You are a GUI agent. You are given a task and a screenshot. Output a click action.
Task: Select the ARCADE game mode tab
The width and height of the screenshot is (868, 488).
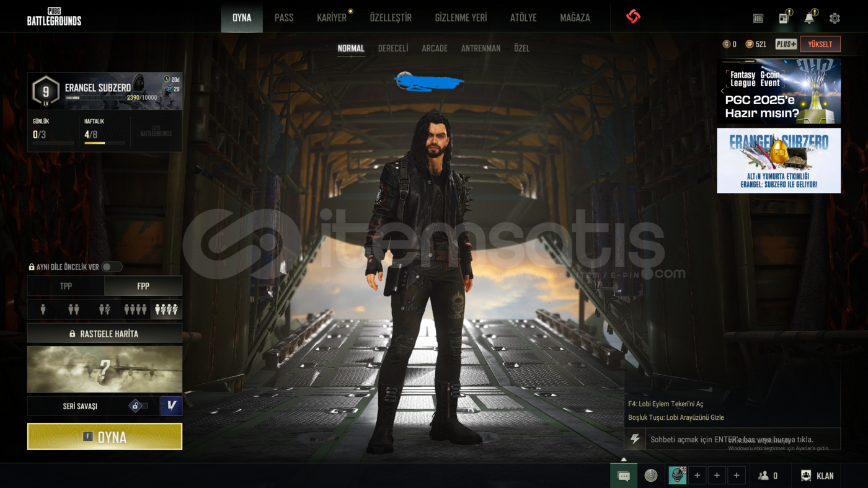tap(435, 48)
